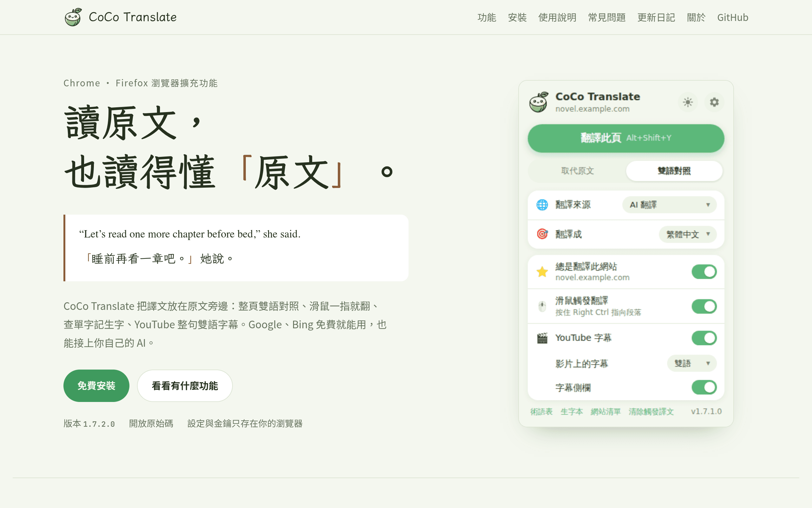
Task: Turn off 總是翻譯此網站 switch
Action: [x=704, y=272]
